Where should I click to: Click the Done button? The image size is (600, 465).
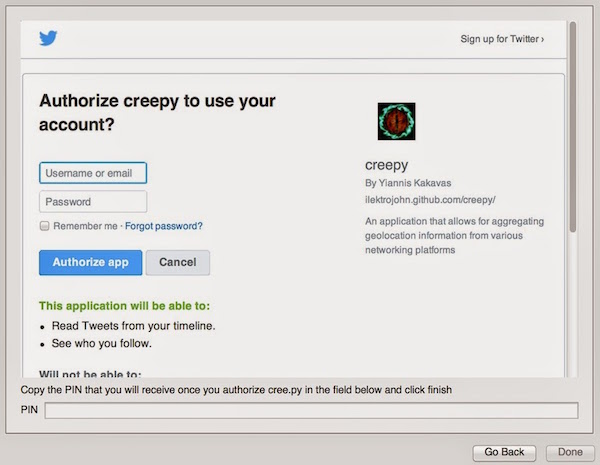coord(570,452)
